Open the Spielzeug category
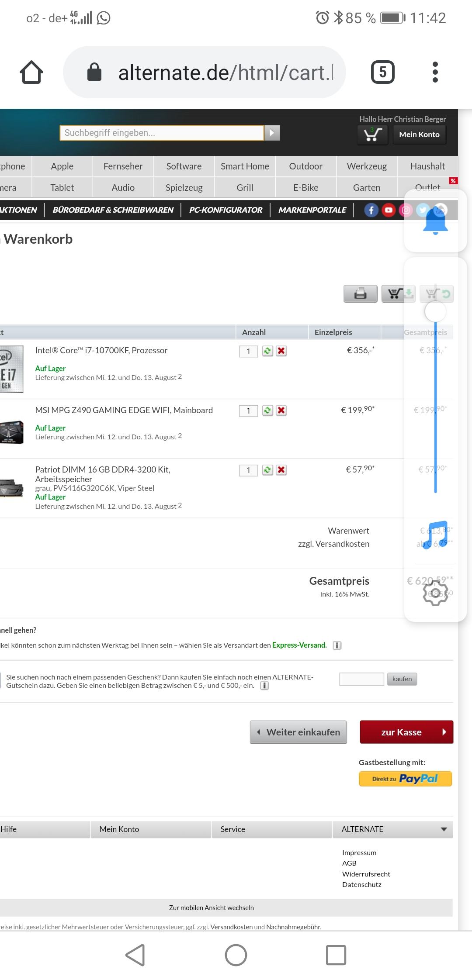Screen dimensions: 472x980 point(184,187)
